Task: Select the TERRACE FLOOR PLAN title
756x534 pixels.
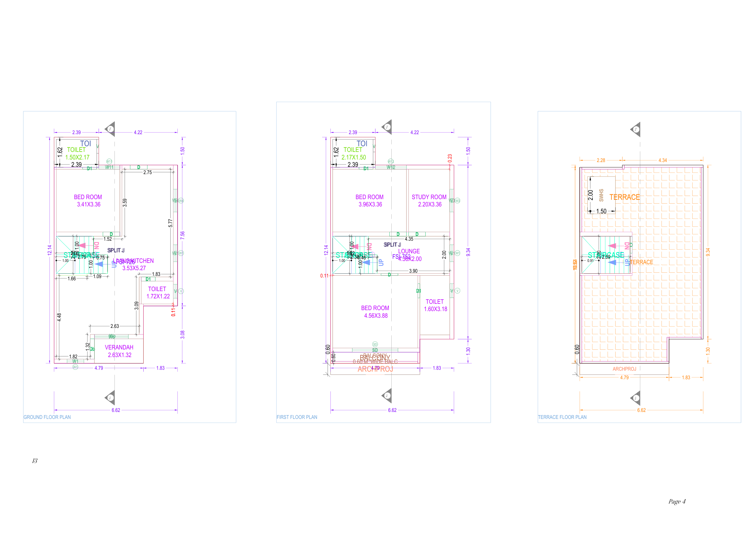Action: 562,417
